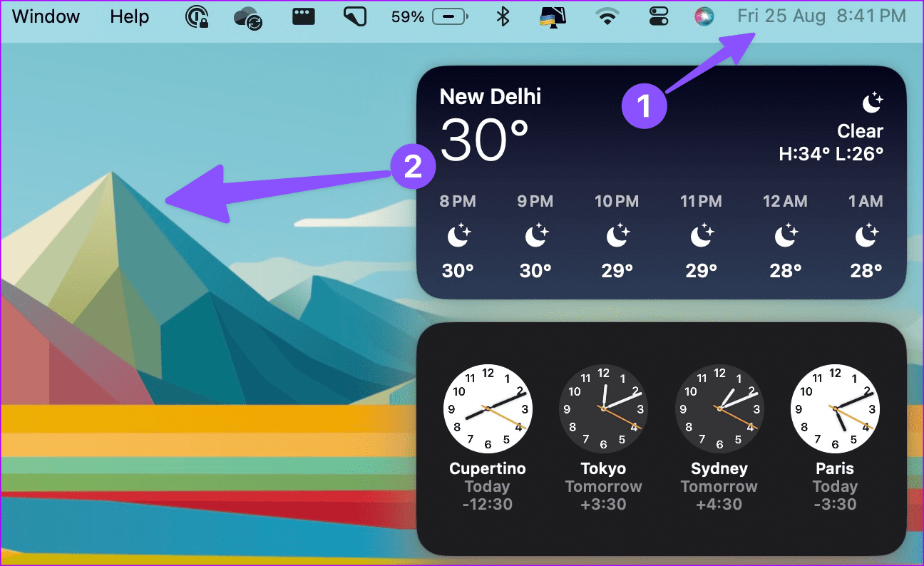This screenshot has width=924, height=566.
Task: Open the Control Center icon
Action: click(x=656, y=16)
